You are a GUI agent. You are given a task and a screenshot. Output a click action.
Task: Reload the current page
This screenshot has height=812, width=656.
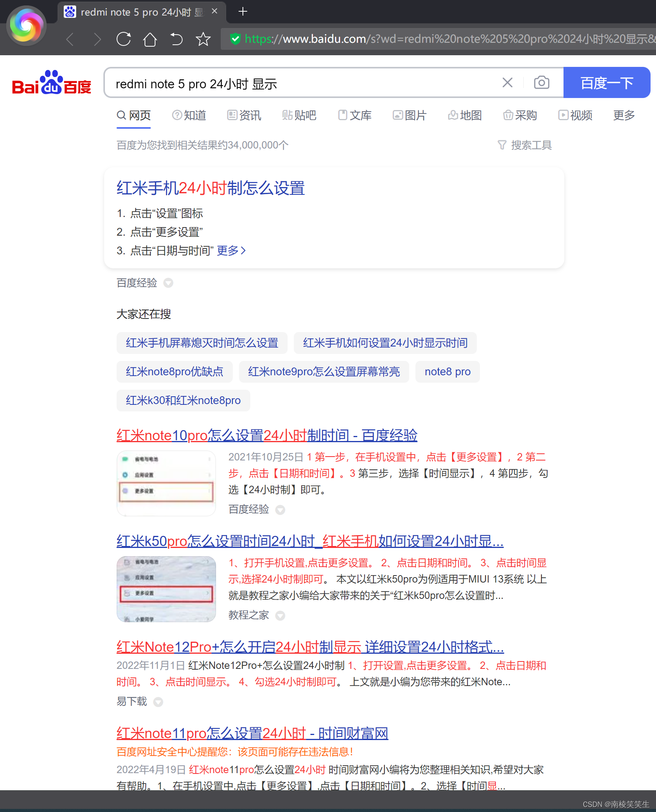coord(124,39)
